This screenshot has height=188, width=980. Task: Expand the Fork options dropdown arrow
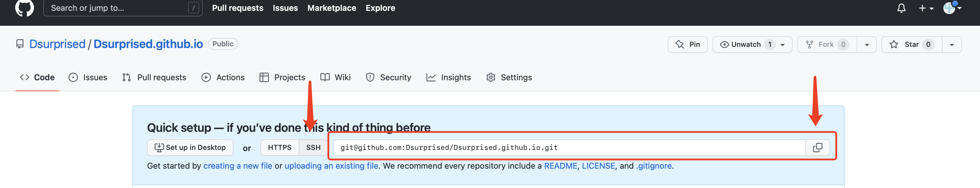tap(866, 45)
